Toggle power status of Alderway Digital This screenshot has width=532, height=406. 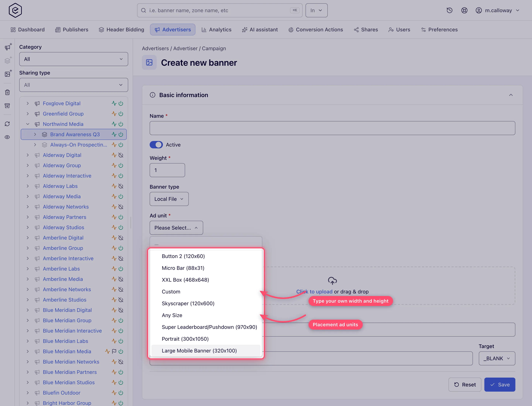tap(121, 155)
